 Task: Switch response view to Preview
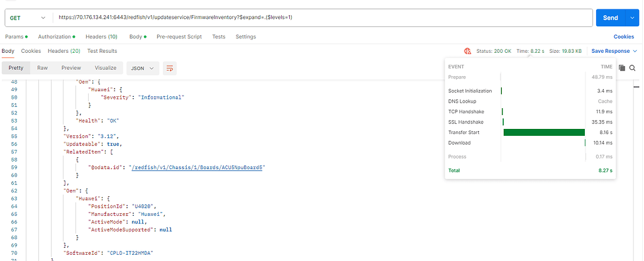pyautogui.click(x=71, y=68)
